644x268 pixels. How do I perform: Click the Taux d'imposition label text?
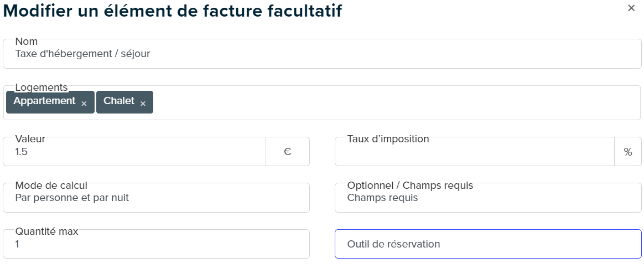(388, 139)
